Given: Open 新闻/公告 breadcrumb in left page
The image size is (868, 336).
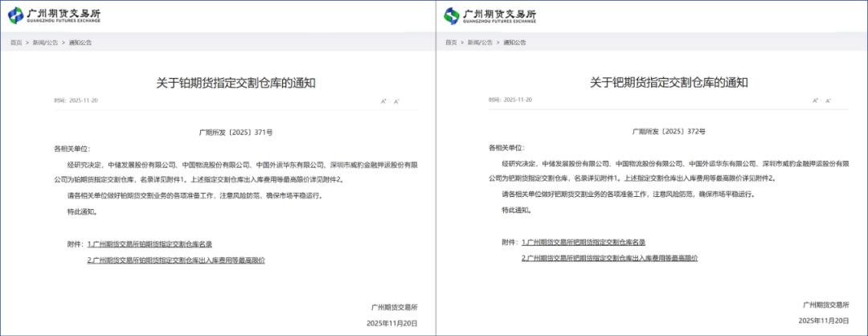Looking at the screenshot, I should point(45,43).
